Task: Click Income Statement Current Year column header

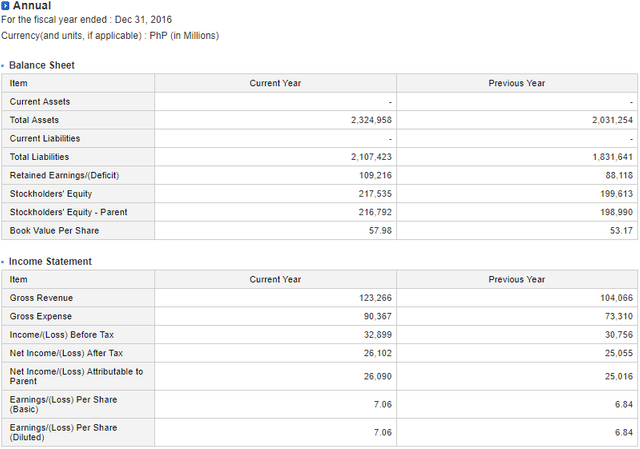Action: [x=275, y=279]
